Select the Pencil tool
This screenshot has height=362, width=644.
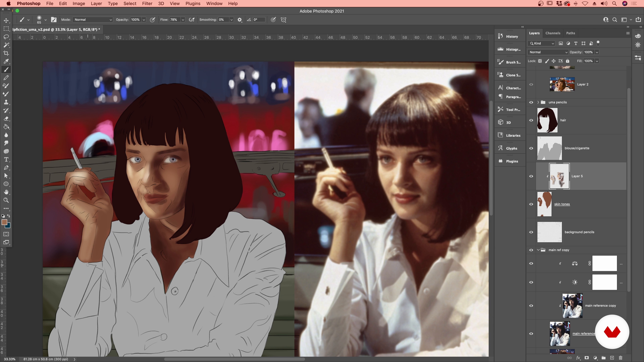[x=6, y=78]
